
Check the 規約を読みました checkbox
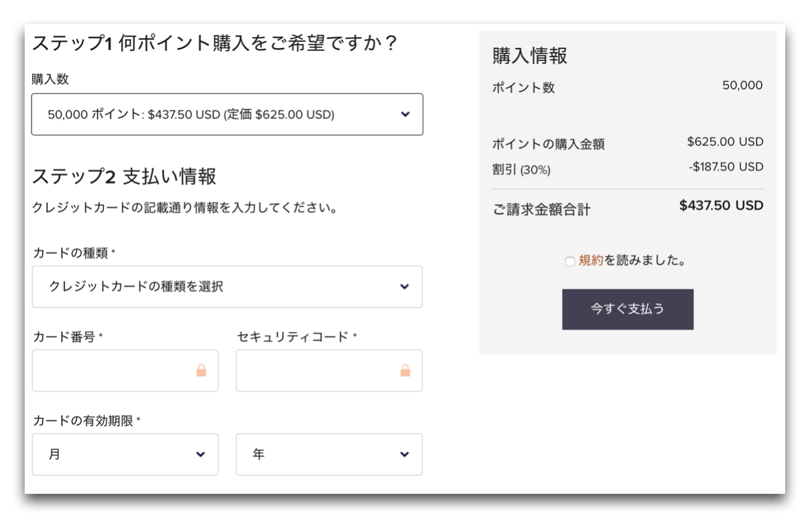pos(570,261)
